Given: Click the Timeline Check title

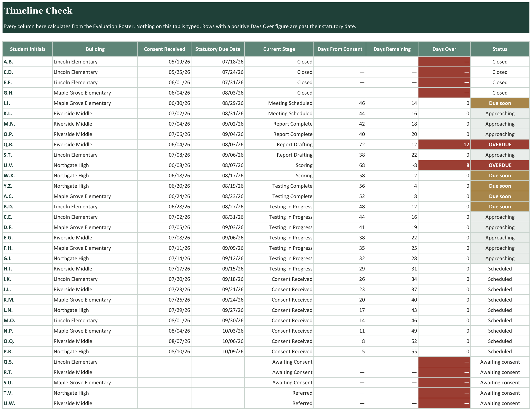Looking at the screenshot, I should [x=38, y=11].
